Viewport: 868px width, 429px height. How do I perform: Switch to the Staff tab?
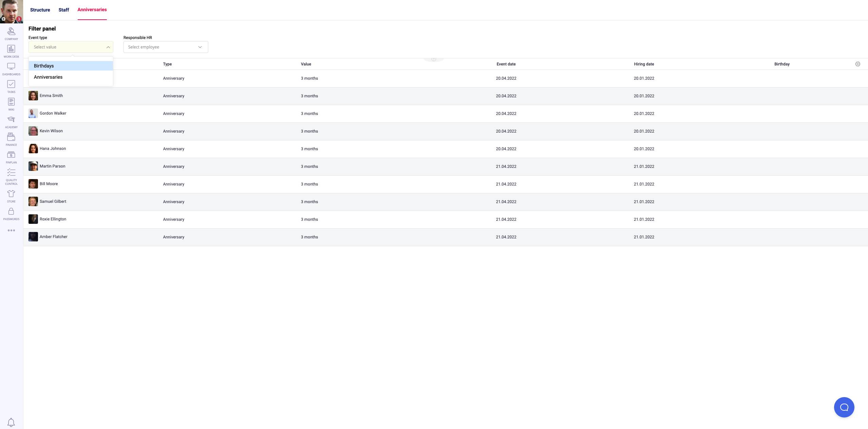pyautogui.click(x=63, y=10)
